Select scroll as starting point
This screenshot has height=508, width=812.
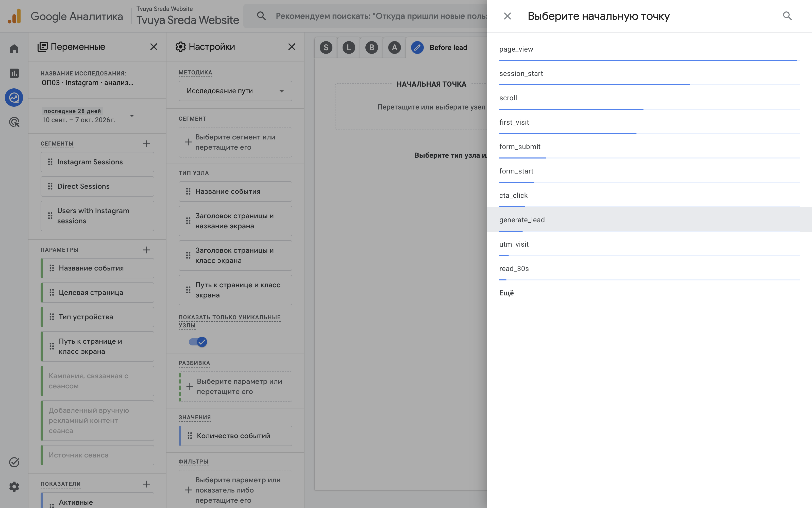tap(649, 98)
